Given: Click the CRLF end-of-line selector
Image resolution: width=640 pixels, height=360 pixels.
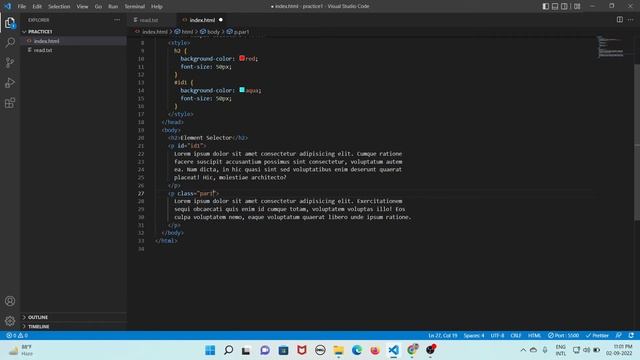Looking at the screenshot, I should 516,335.
